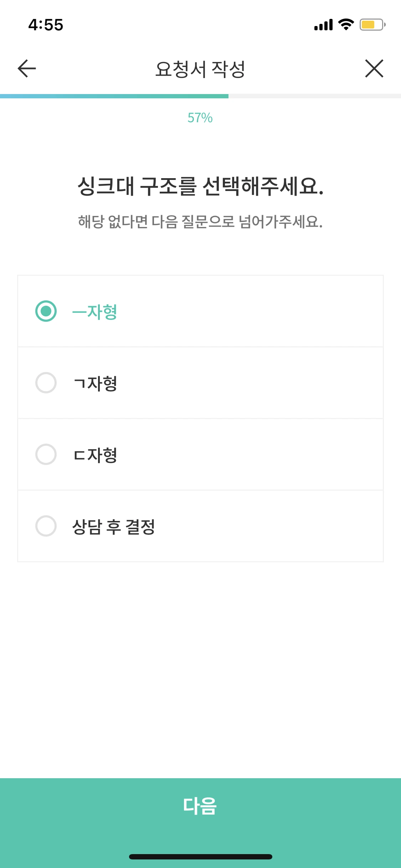Close the 요청서 작성 form
This screenshot has height=868, width=401.
point(374,68)
